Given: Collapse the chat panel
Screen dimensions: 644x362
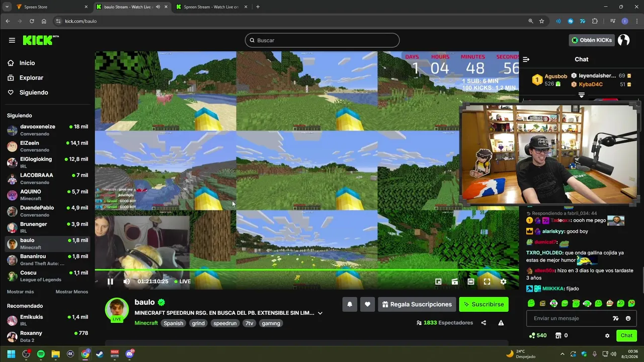Looking at the screenshot, I should tap(526, 59).
